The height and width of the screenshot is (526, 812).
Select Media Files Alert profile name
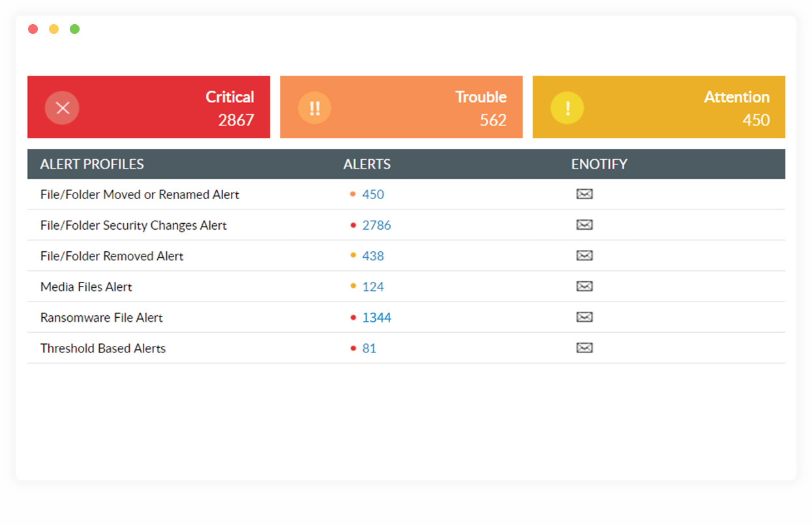(x=86, y=286)
